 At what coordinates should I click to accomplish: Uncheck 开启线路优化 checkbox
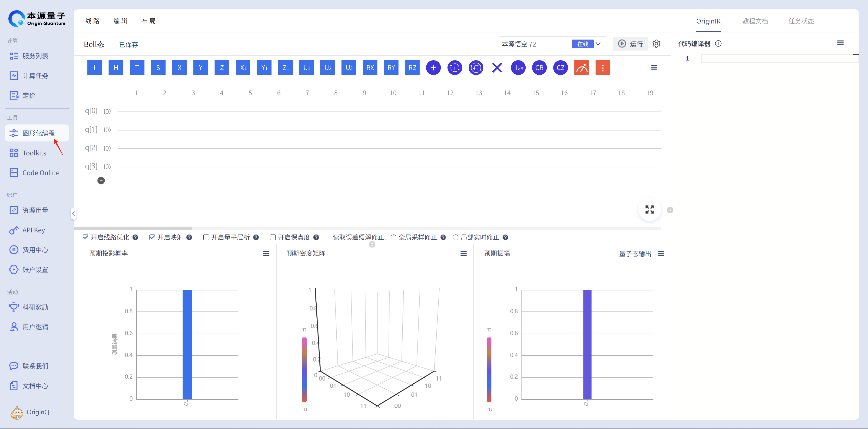pos(86,238)
